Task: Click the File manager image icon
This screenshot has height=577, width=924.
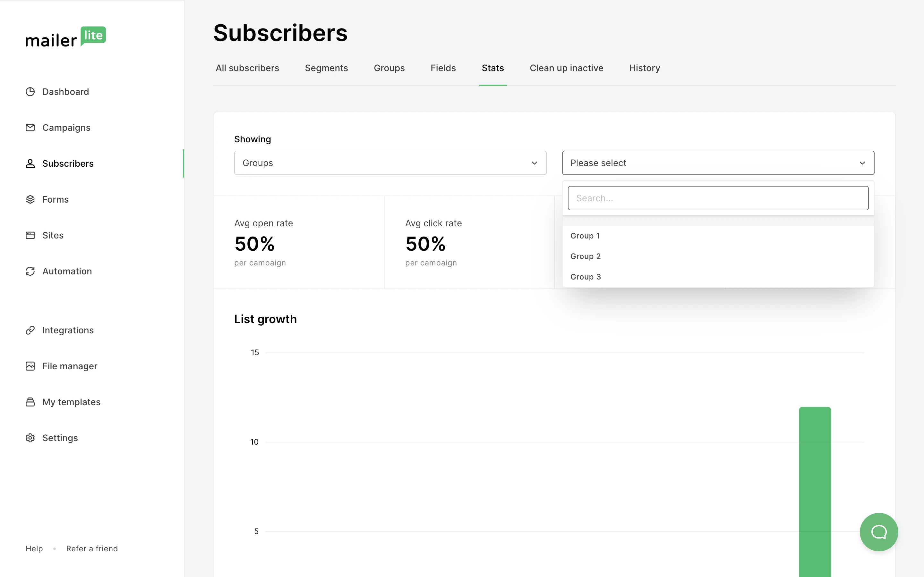Action: (x=30, y=366)
